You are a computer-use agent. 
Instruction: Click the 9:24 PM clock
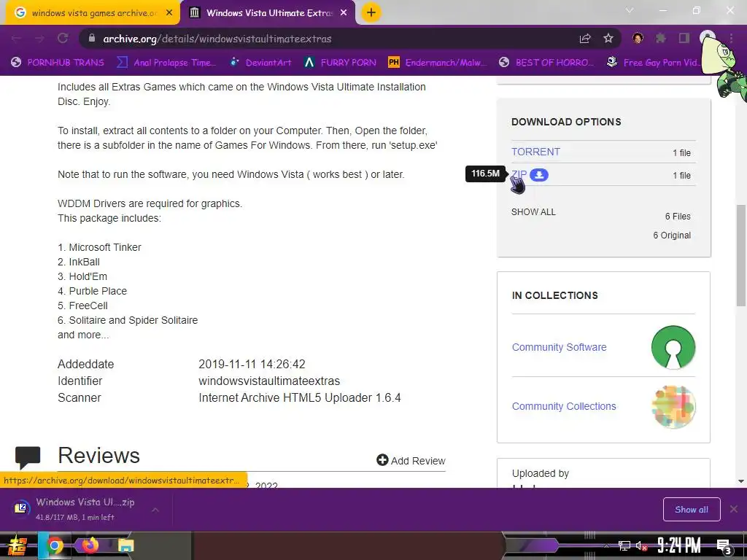pos(679,545)
